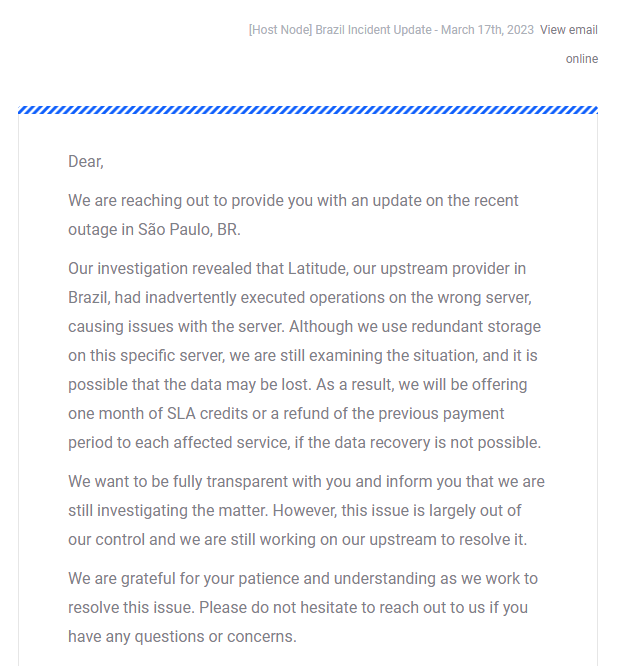Click the line starting 'on this specific server'
Screen dimensions: 619x666
(x=303, y=356)
